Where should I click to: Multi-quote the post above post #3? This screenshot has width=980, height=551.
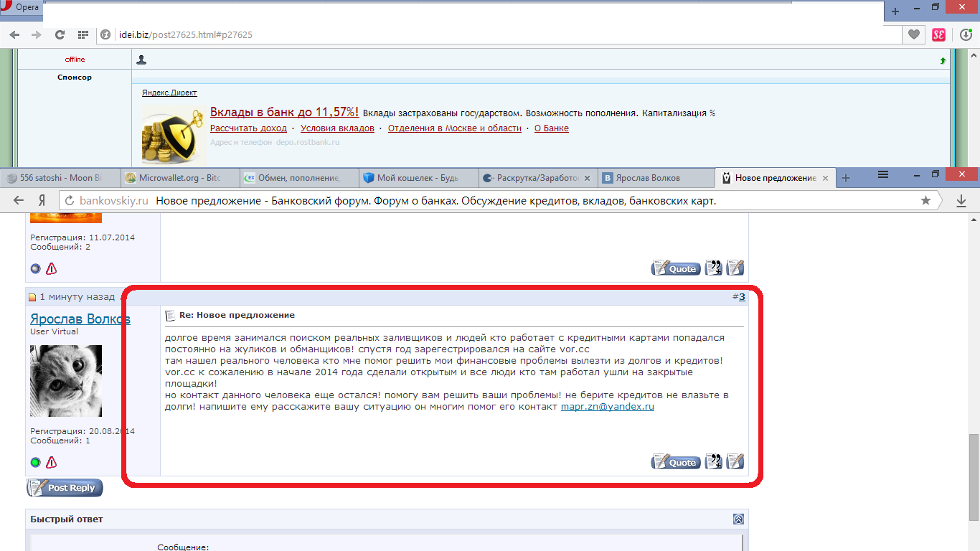(714, 268)
